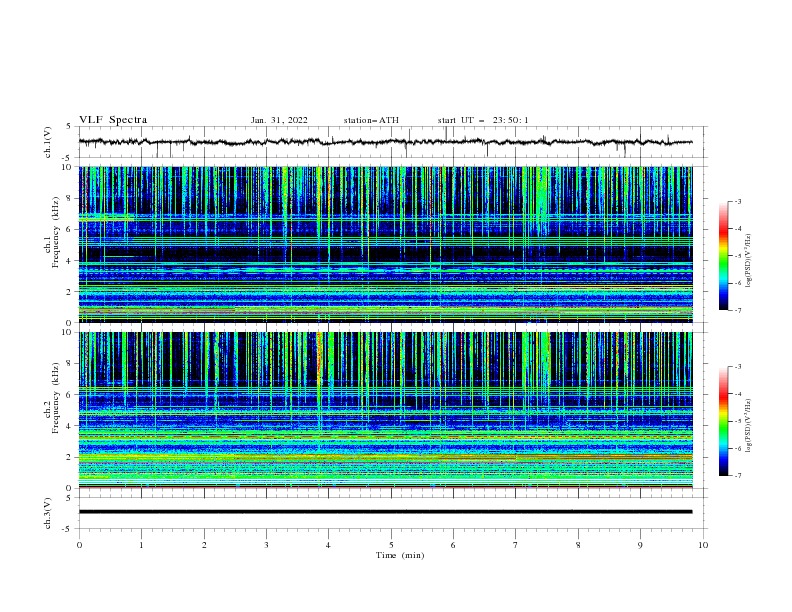Image resolution: width=792 pixels, height=612 pixels.
Task: Click the lower log(PSD) colorbar label
Action: (748, 425)
